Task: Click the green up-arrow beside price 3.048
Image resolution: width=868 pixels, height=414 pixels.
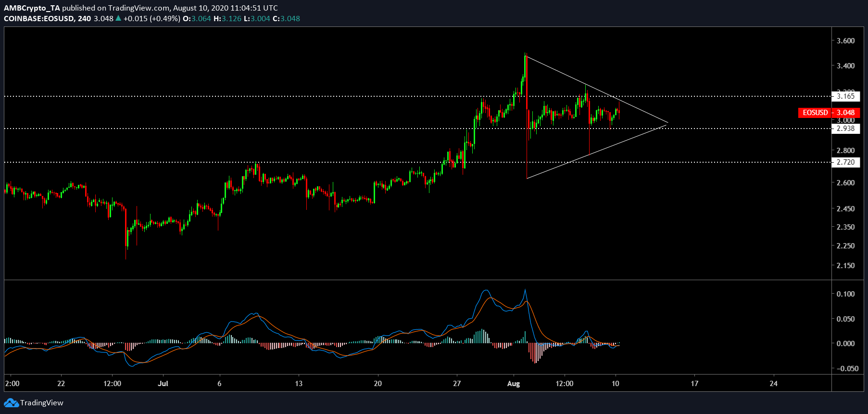Action: 118,18
